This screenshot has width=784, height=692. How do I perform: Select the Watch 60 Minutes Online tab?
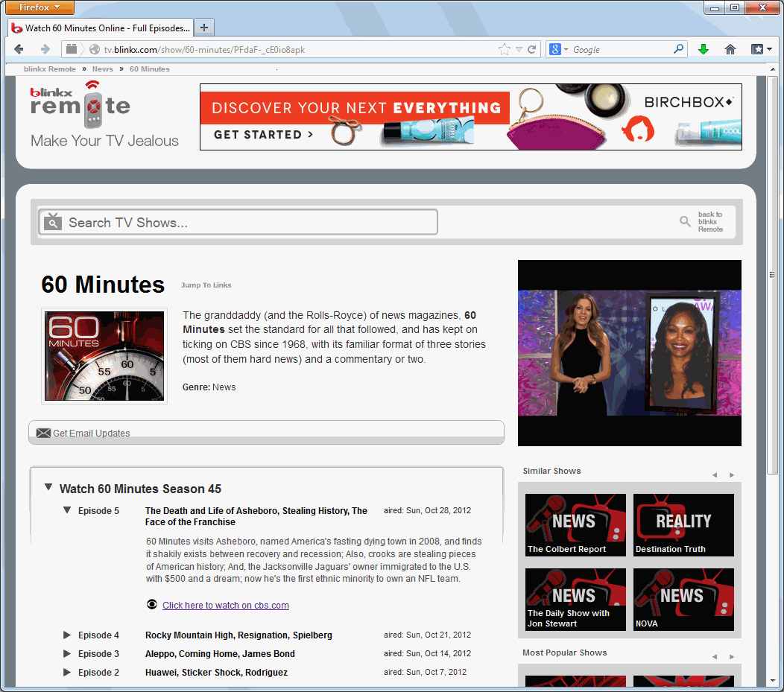click(101, 28)
